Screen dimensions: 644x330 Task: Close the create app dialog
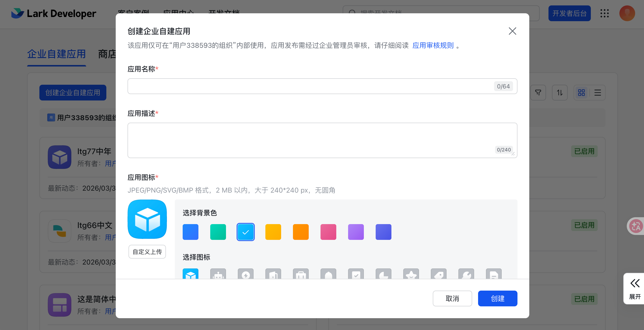pos(512,31)
